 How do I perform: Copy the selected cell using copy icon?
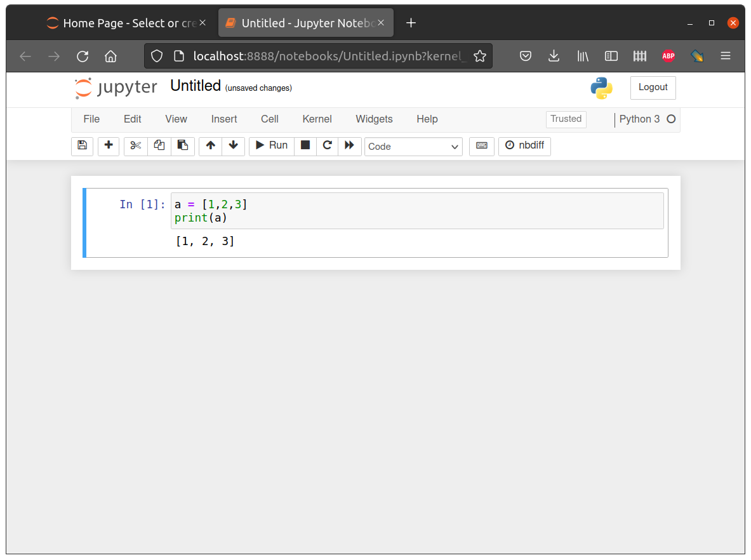[x=159, y=146]
